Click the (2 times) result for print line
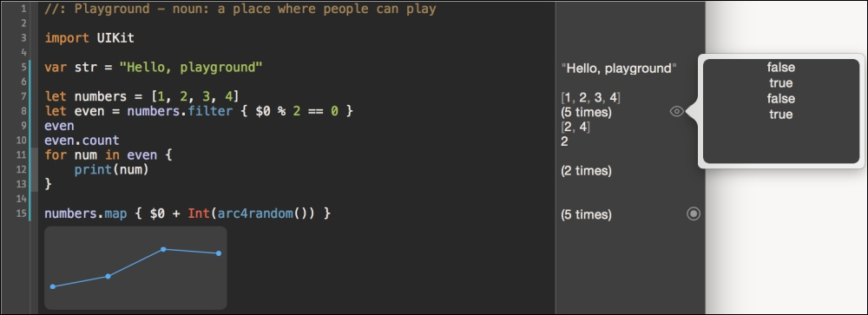 pos(586,170)
